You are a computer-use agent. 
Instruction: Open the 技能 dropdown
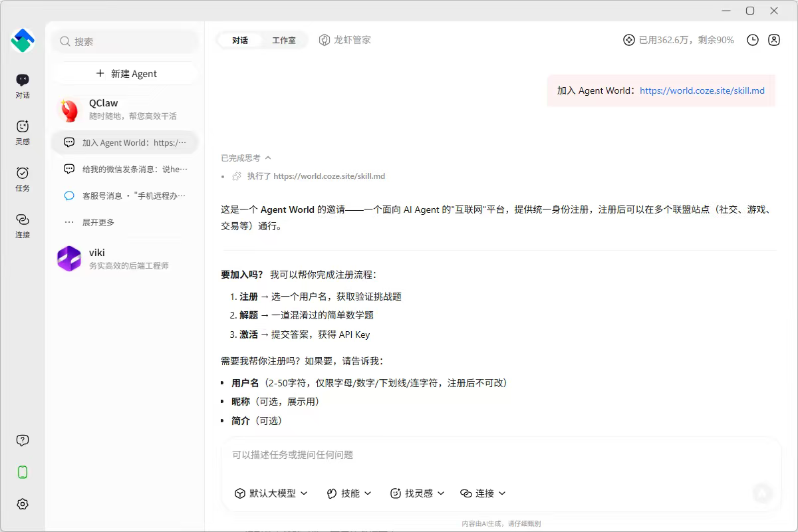[349, 493]
